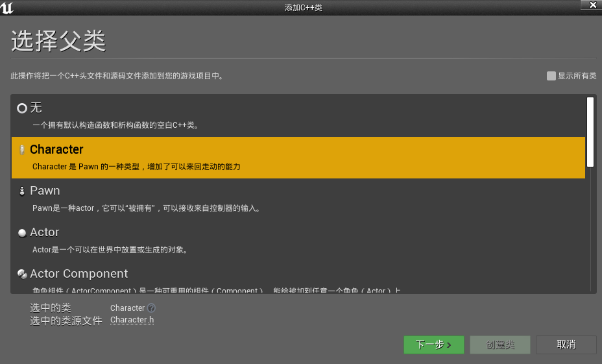Click the Actor sphere icon
This screenshot has height=364, width=602.
(22, 233)
